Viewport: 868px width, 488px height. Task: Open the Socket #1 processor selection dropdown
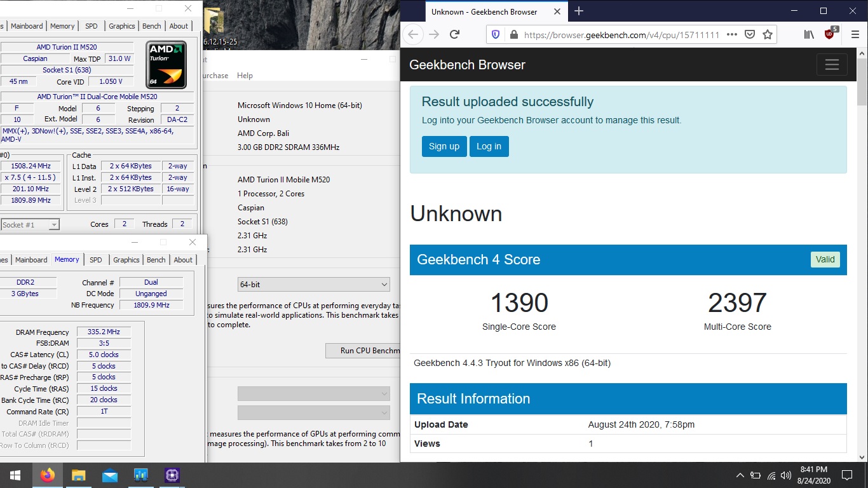pyautogui.click(x=30, y=224)
